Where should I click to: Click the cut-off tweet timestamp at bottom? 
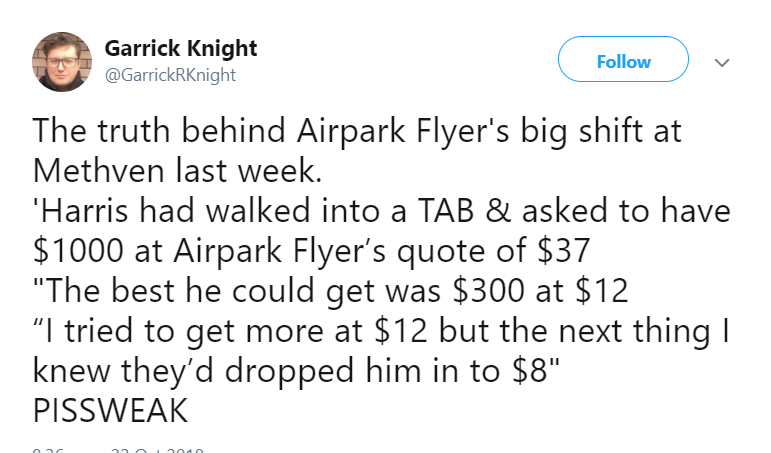[x=118, y=450]
